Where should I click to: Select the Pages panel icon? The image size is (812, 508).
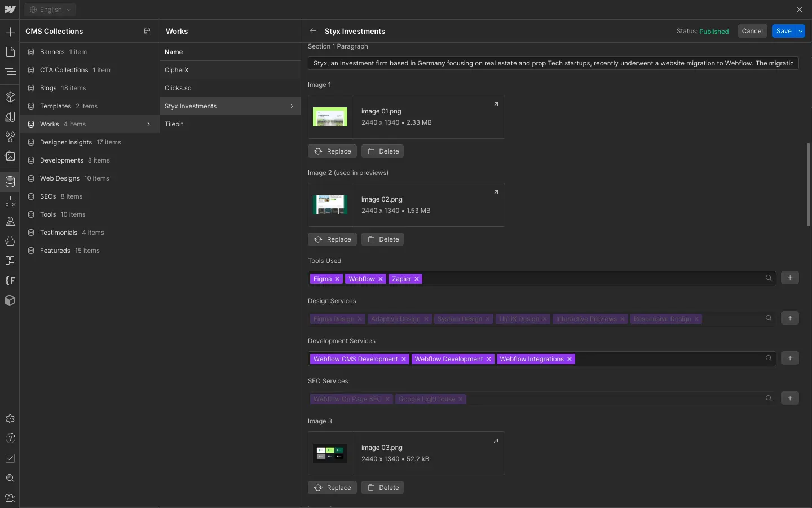click(10, 52)
